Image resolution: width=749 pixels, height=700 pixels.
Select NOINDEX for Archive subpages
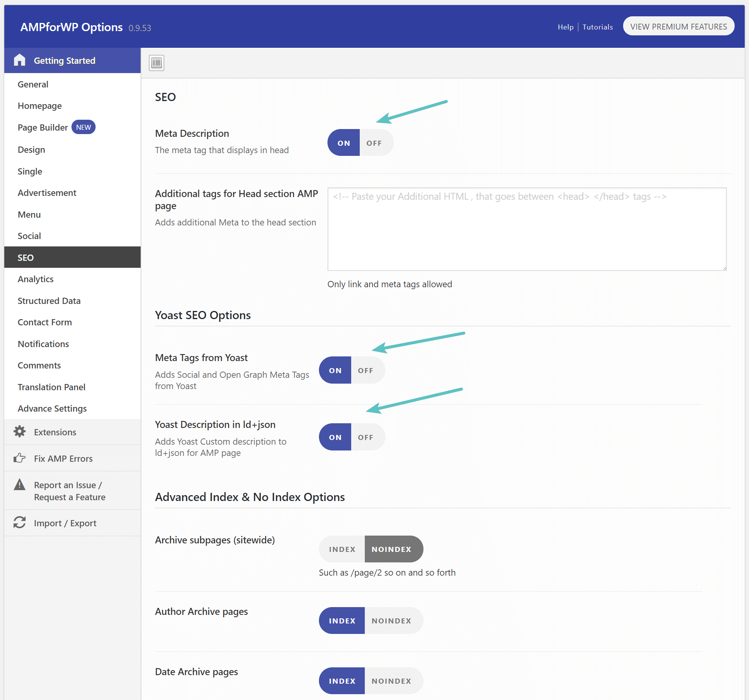point(391,549)
